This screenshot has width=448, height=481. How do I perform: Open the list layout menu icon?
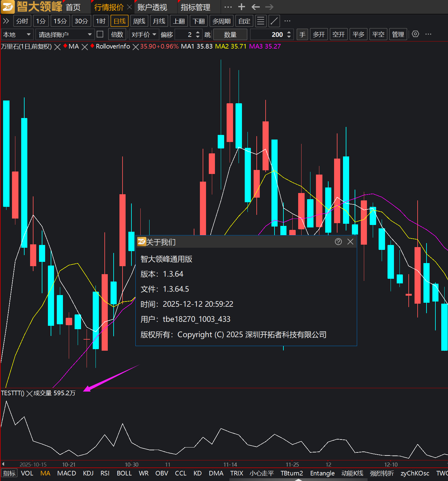point(260,21)
